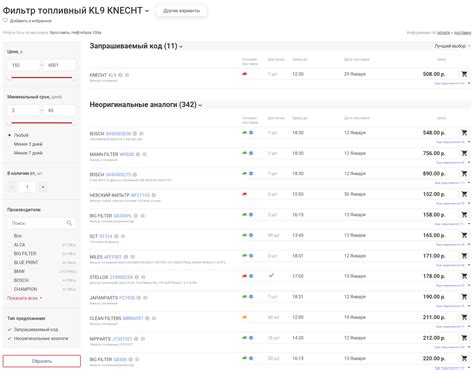474x370 pixels.
Task: Add SCT 165.00 р. item to cart
Action: [464, 235]
